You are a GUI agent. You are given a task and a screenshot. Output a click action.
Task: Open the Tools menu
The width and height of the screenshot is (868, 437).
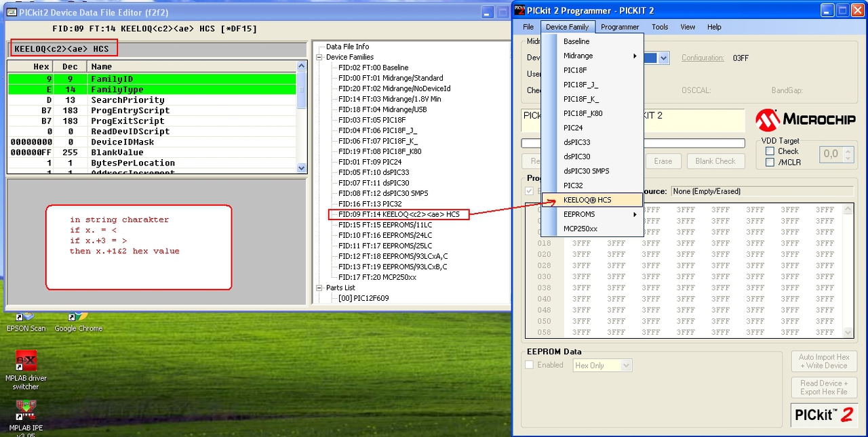point(660,27)
